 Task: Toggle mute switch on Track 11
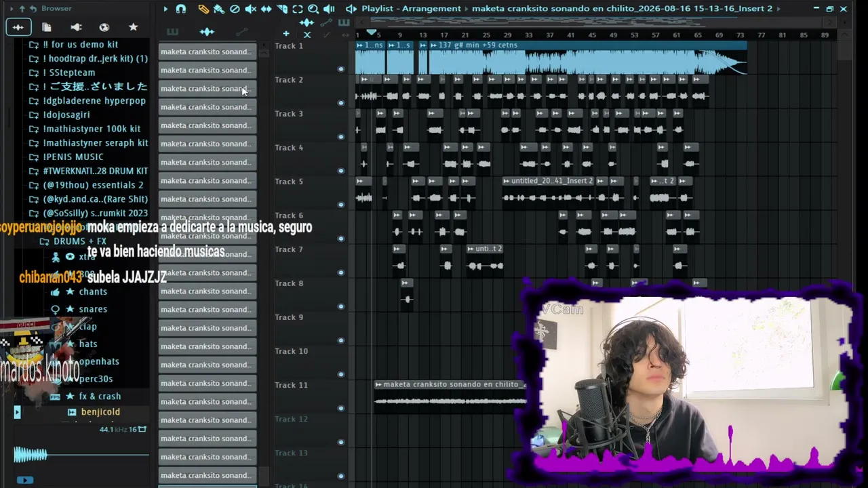click(x=341, y=408)
